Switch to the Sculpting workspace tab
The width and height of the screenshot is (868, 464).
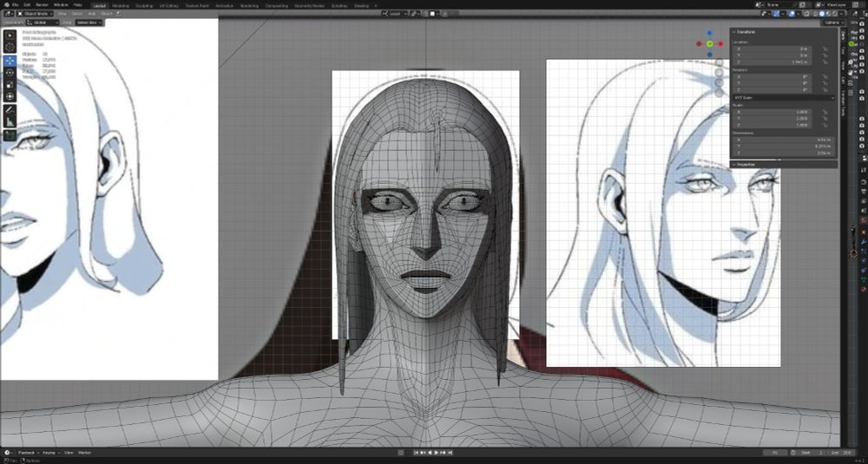(144, 5)
